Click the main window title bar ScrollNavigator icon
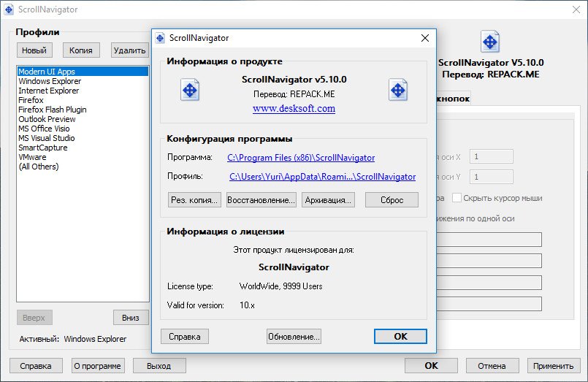588x382 pixels. tap(9, 9)
